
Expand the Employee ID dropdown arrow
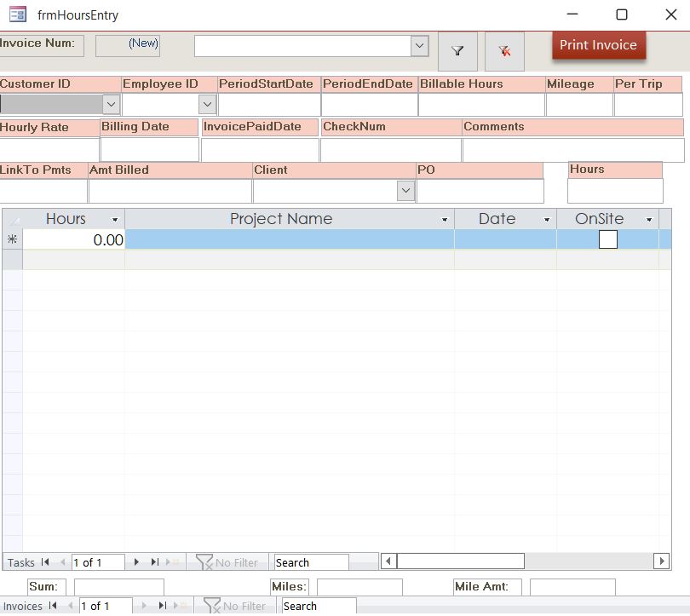pyautogui.click(x=207, y=104)
